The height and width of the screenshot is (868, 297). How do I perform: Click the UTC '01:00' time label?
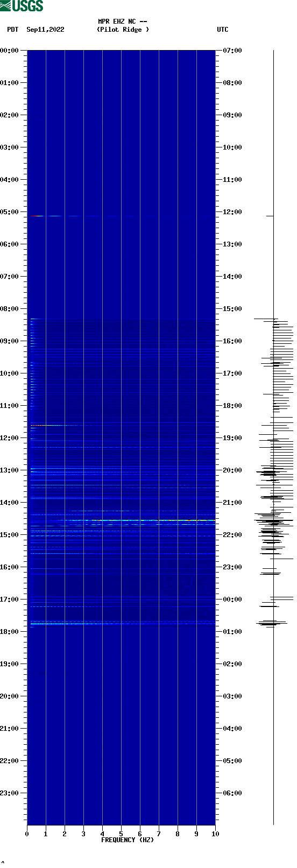tap(232, 632)
